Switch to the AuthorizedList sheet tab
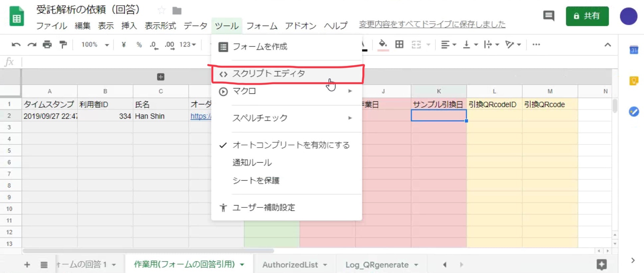This screenshot has width=644, height=273. (290, 265)
